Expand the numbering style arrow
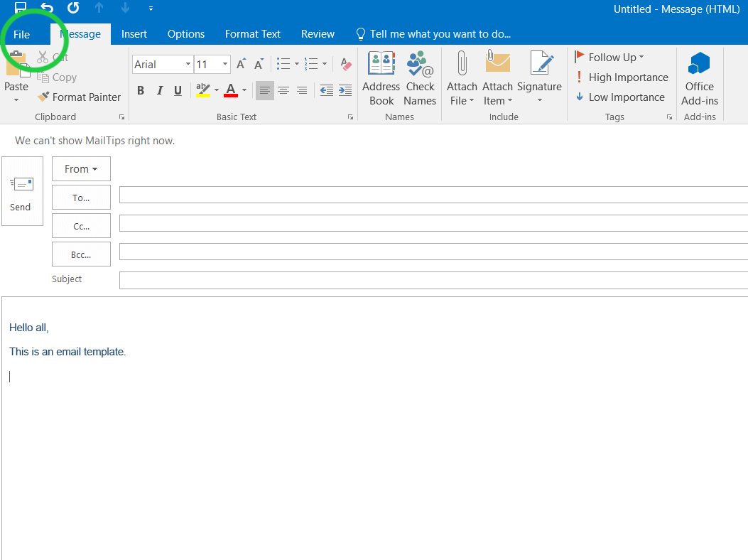 click(325, 64)
